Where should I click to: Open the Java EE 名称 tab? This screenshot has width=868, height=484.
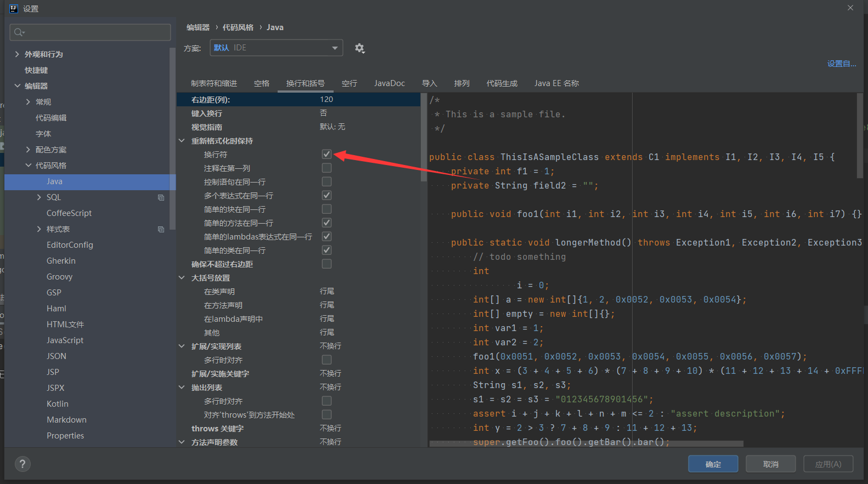coord(557,83)
